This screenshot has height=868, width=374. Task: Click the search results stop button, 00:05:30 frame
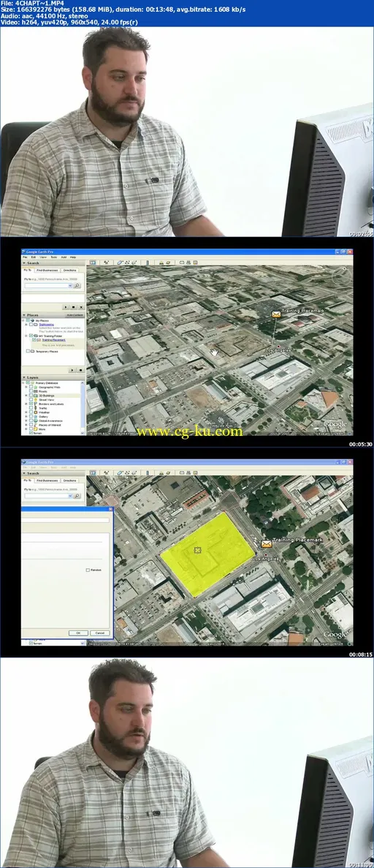73,307
